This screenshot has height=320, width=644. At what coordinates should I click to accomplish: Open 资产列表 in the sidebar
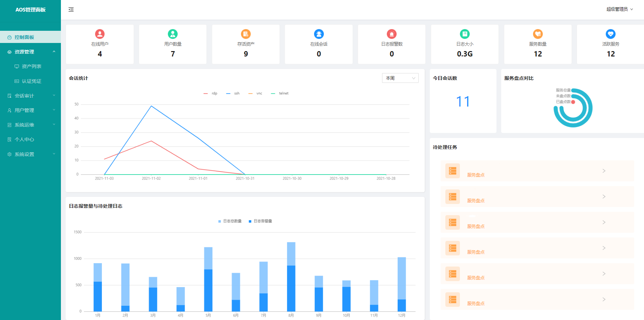click(31, 66)
